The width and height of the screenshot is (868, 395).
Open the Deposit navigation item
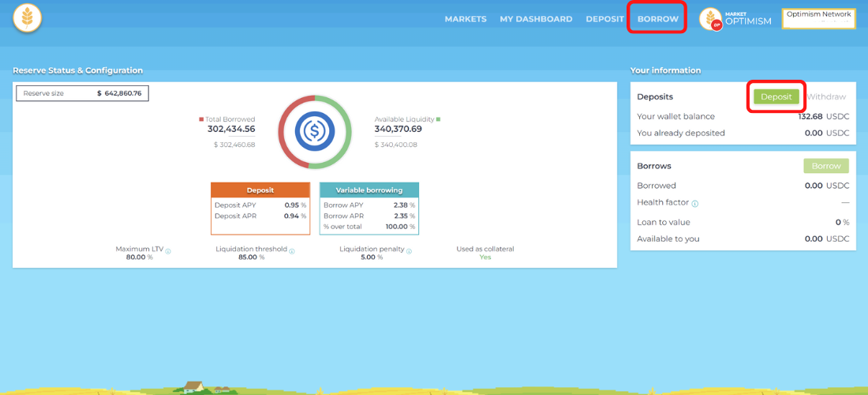point(604,19)
